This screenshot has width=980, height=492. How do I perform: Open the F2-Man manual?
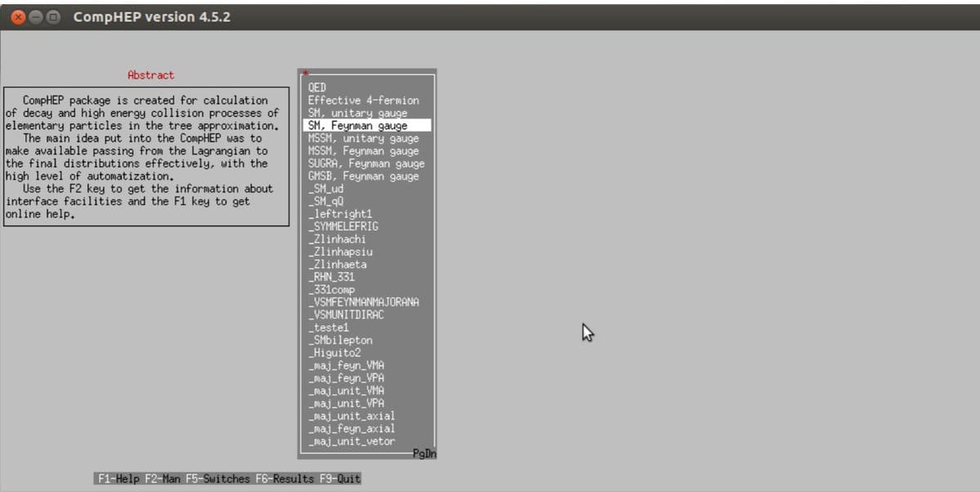163,478
